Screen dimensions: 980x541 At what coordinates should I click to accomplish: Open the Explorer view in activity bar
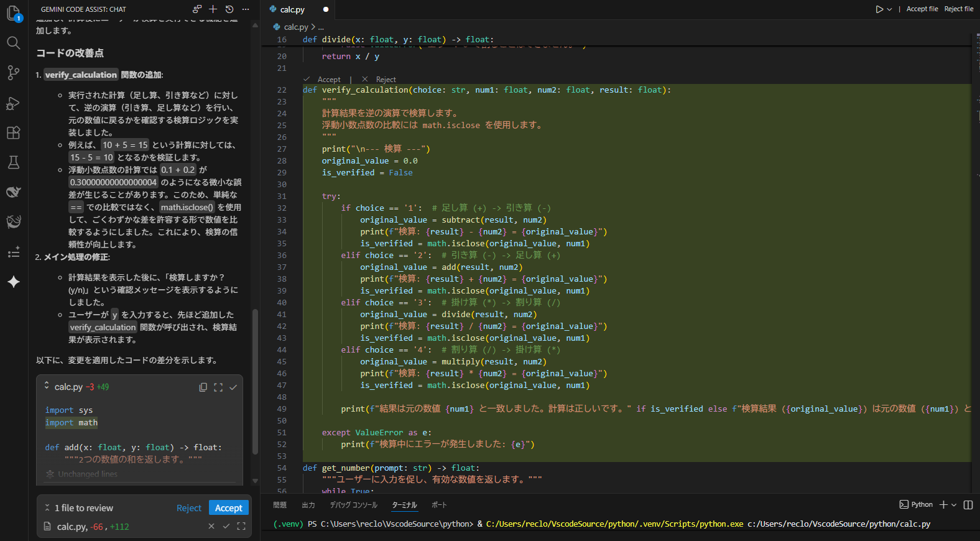coord(13,13)
